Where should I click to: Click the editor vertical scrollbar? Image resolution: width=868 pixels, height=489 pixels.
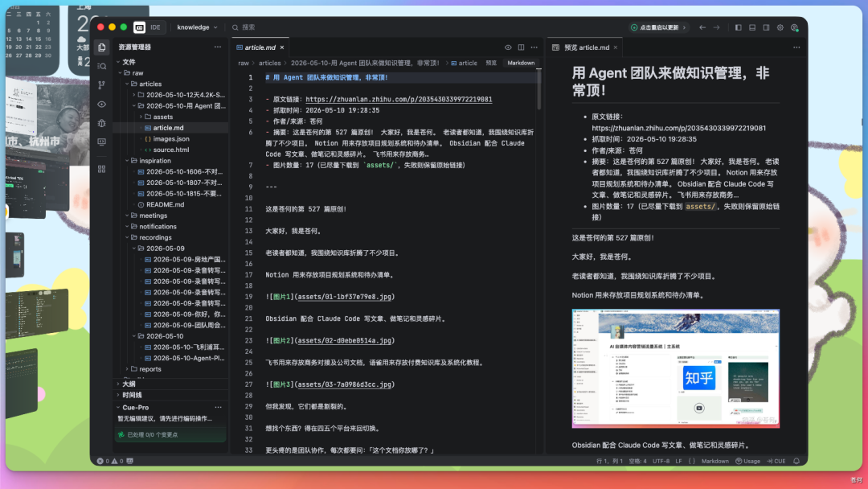[x=538, y=88]
